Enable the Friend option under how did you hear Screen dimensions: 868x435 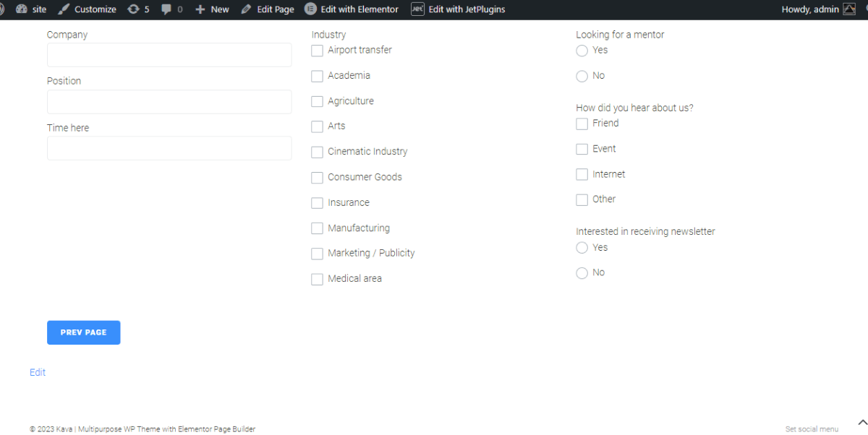[582, 124]
